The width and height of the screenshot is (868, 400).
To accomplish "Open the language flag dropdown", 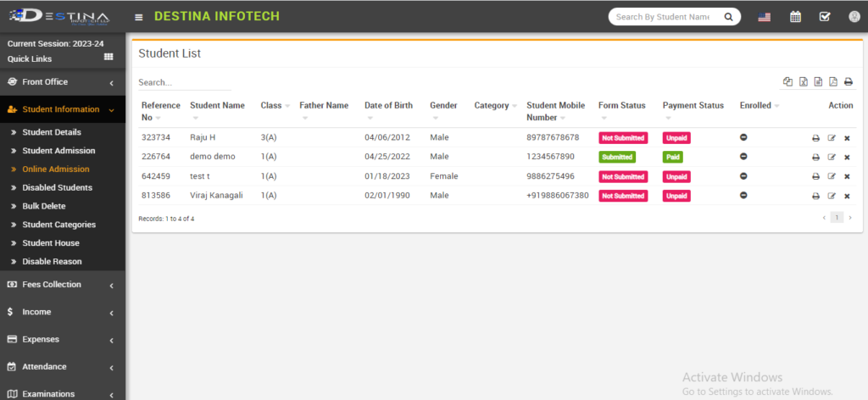I will [x=764, y=16].
